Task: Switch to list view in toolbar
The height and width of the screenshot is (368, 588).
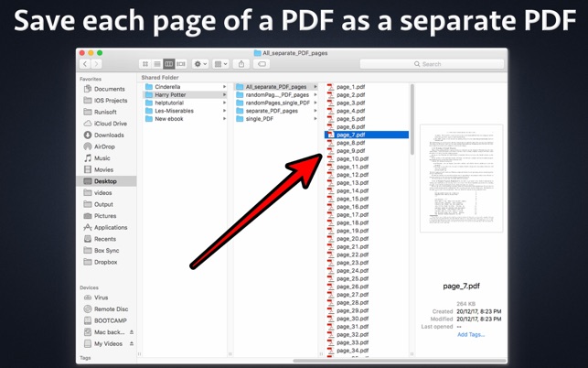Action: 157,64
